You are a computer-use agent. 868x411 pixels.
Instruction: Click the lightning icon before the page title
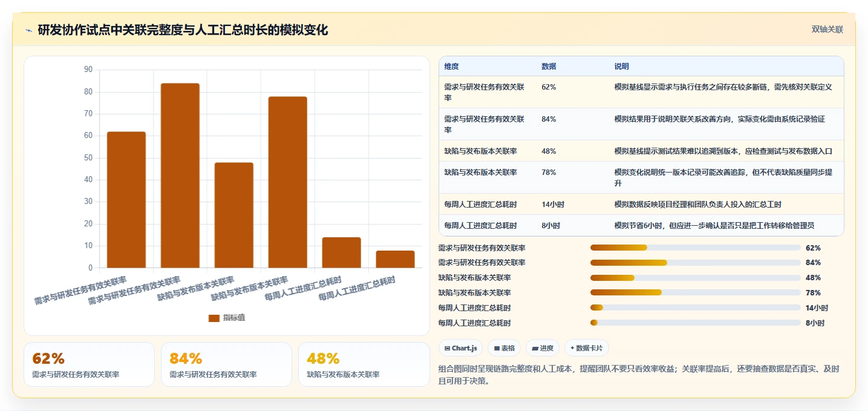coord(28,30)
